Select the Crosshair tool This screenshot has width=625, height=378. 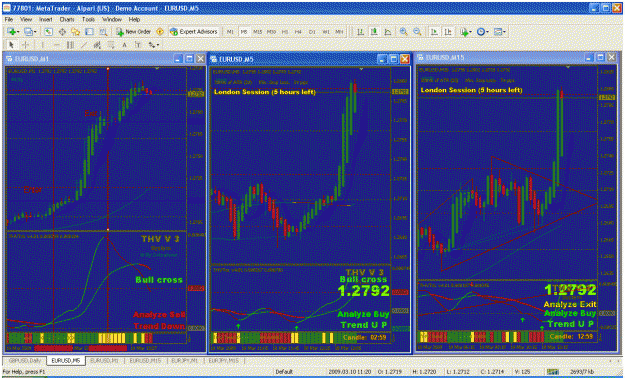coord(25,45)
